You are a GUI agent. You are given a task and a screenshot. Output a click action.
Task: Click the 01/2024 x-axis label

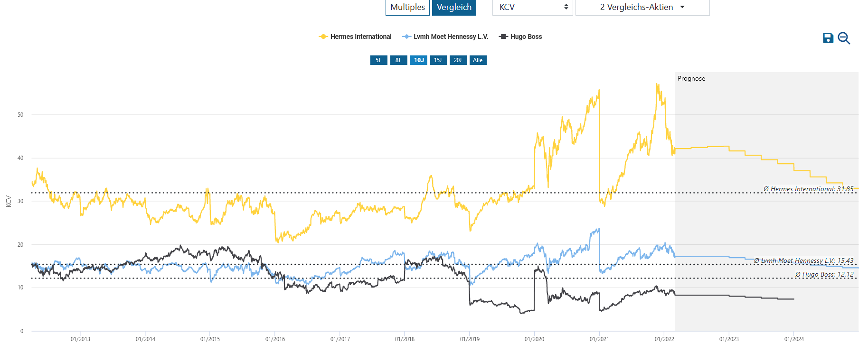794,339
